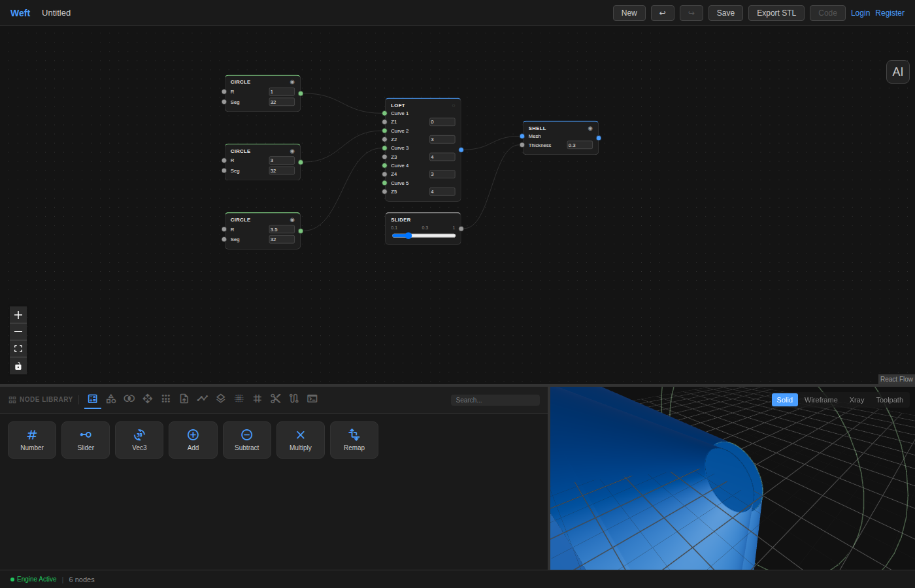Open the Register link

tap(890, 13)
